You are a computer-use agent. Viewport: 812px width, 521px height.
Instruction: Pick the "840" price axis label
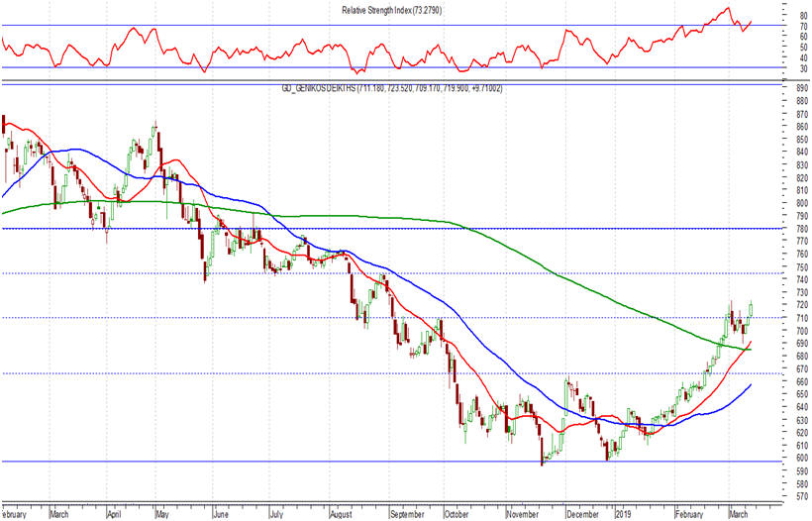[x=802, y=152]
